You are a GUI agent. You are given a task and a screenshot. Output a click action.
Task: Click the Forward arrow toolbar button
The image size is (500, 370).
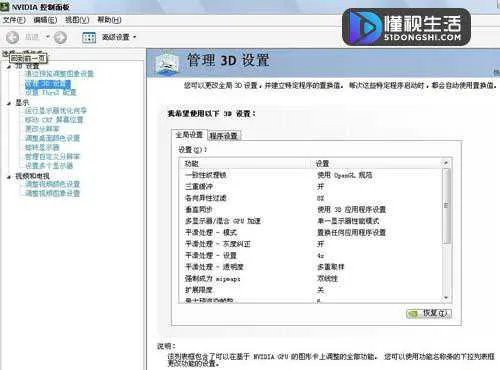tap(60, 37)
